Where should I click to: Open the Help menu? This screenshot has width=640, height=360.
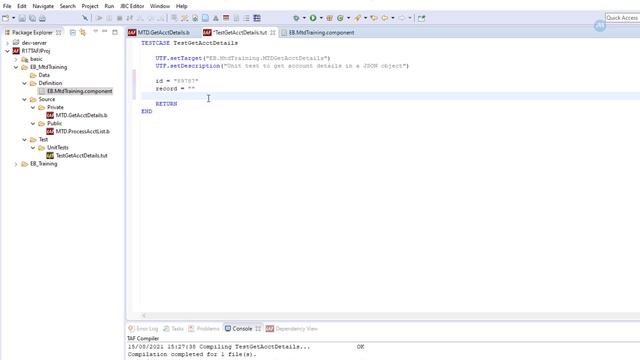click(182, 6)
